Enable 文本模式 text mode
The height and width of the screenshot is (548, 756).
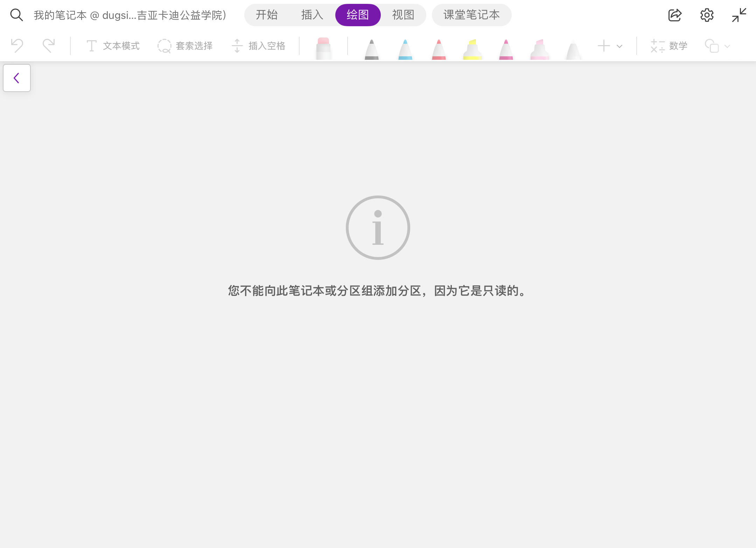[113, 46]
